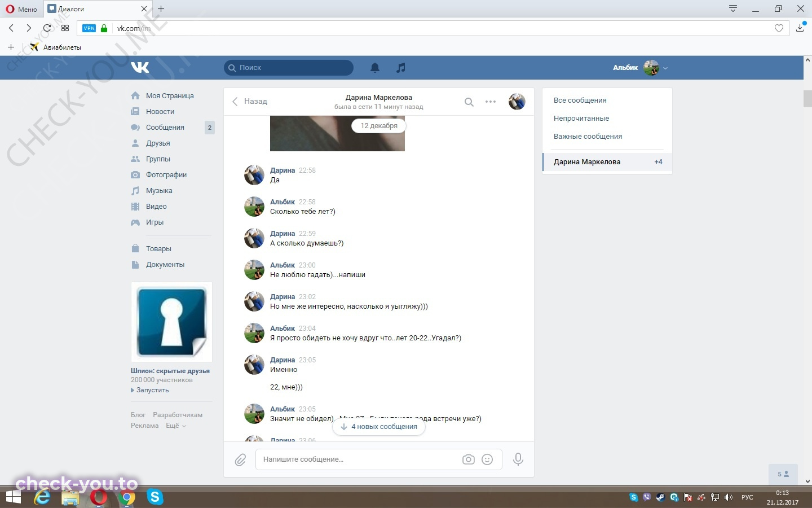Open the Блог footer link
Viewport: 812px width, 508px height.
tap(138, 415)
